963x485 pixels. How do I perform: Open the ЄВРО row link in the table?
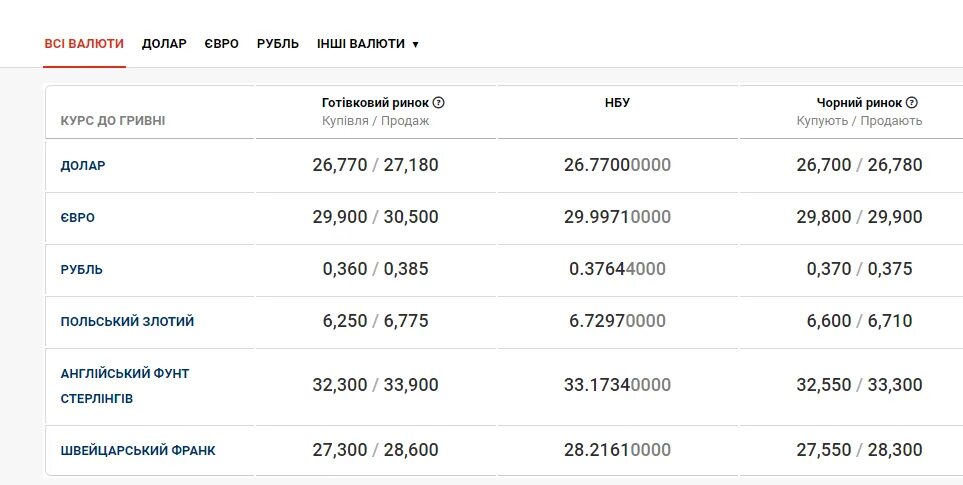(77, 218)
